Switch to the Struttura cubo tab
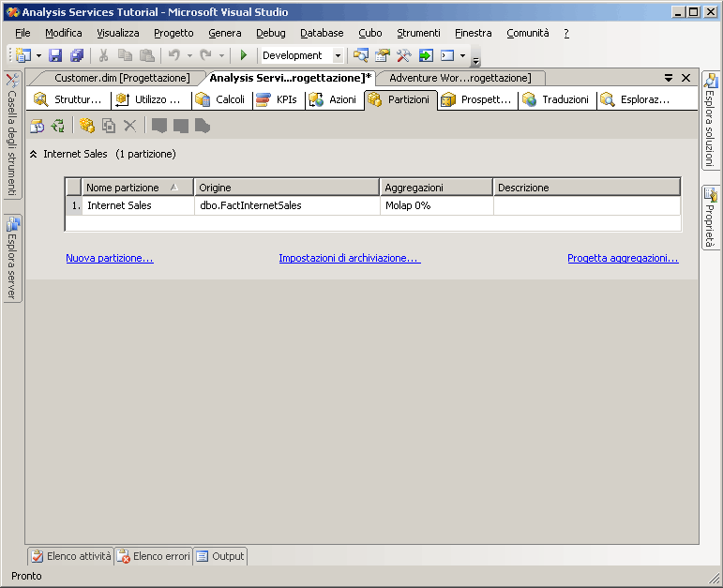Viewport: 723px width, 588px height. pos(68,99)
